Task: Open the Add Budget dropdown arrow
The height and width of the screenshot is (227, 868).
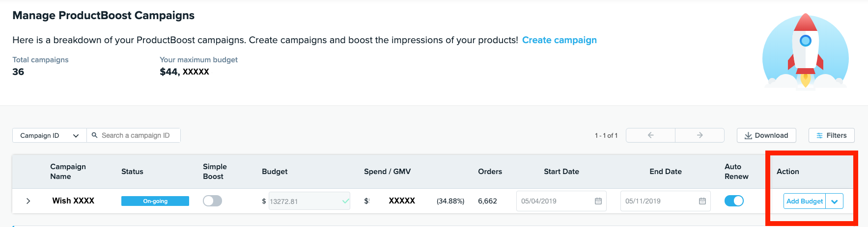Action: point(835,202)
